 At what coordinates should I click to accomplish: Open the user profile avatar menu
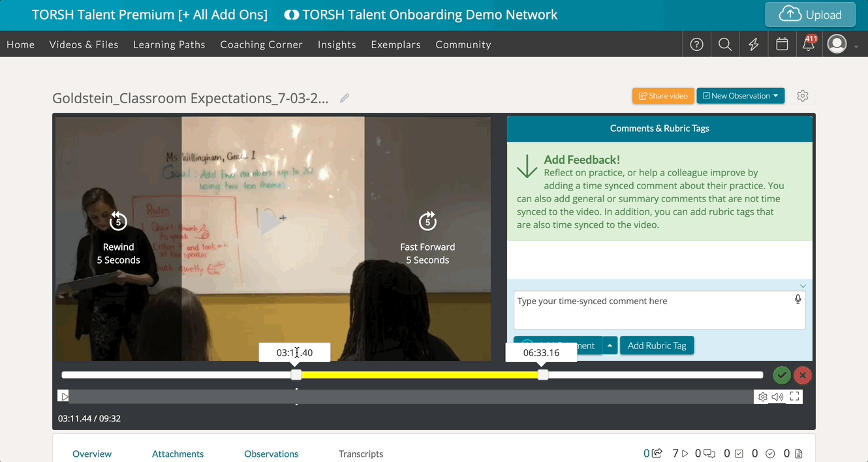[837, 44]
